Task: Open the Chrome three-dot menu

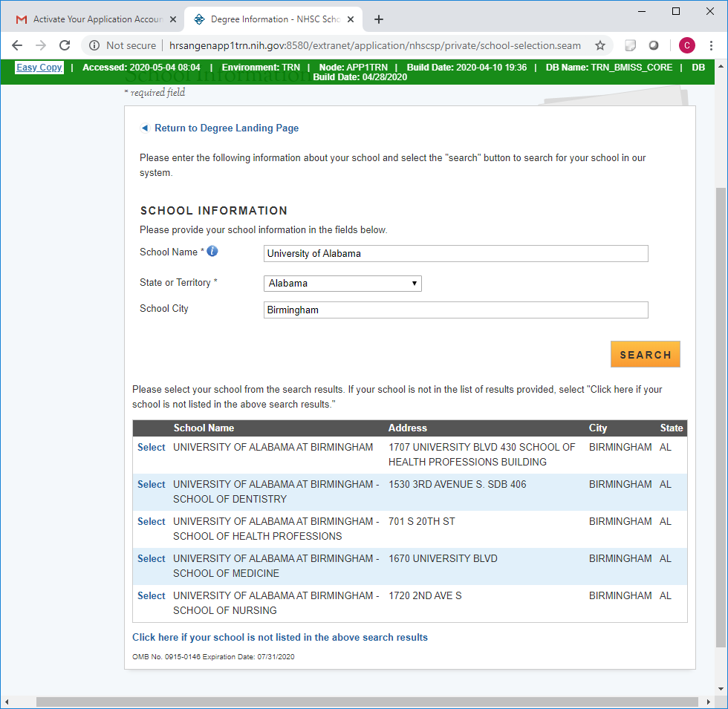Action: click(711, 45)
